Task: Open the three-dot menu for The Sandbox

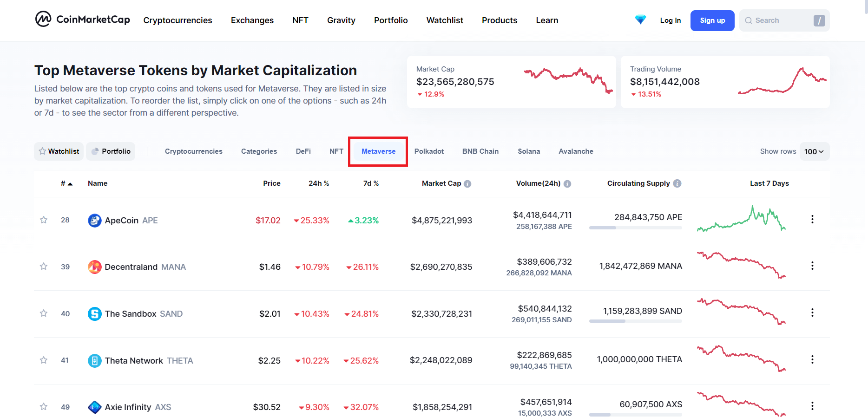Action: (812, 313)
